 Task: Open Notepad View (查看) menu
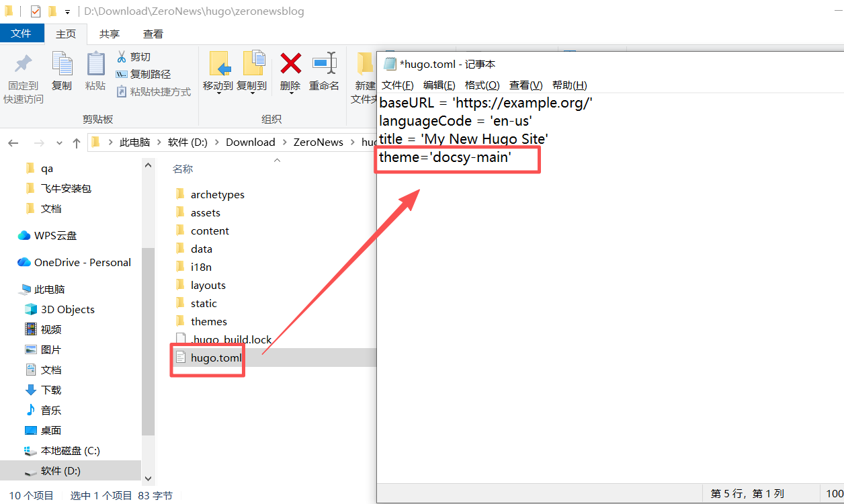(526, 85)
